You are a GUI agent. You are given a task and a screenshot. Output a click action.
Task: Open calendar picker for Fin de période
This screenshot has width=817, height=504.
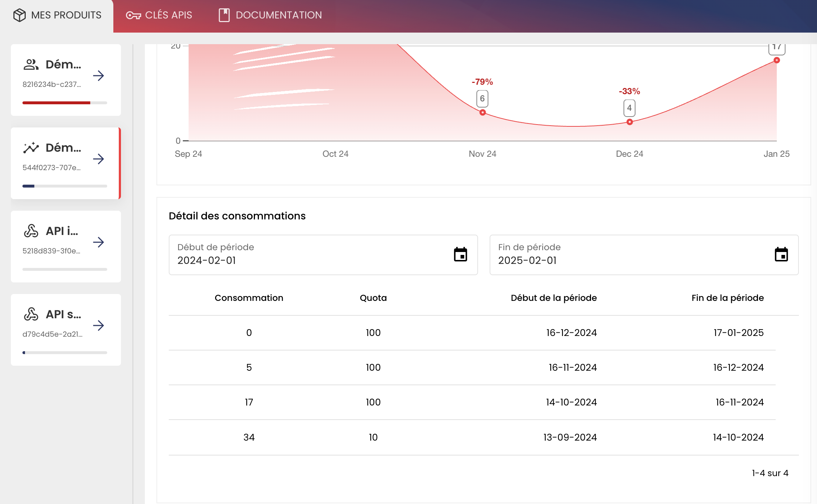(x=782, y=255)
